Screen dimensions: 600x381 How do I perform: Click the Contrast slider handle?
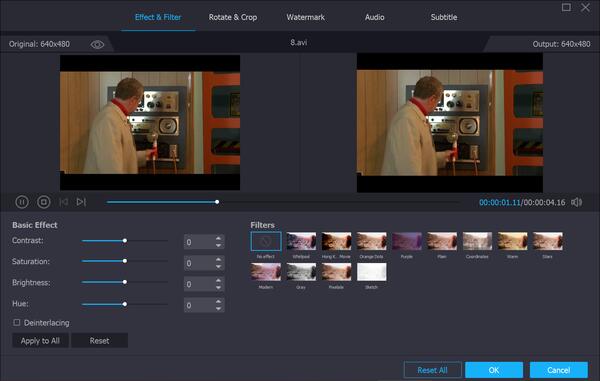coord(125,241)
